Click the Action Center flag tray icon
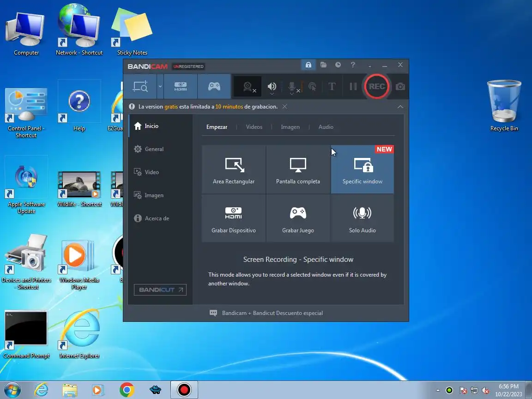This screenshot has width=532, height=399. 463,391
